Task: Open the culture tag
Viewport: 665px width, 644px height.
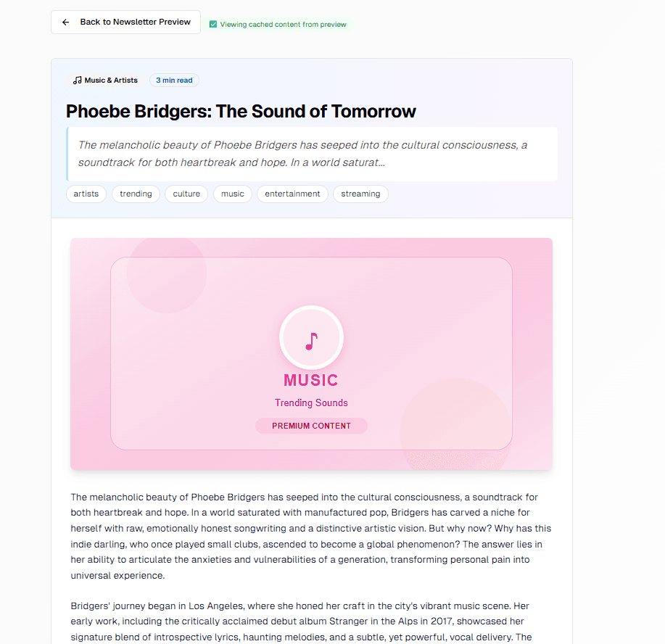Action: tap(186, 194)
